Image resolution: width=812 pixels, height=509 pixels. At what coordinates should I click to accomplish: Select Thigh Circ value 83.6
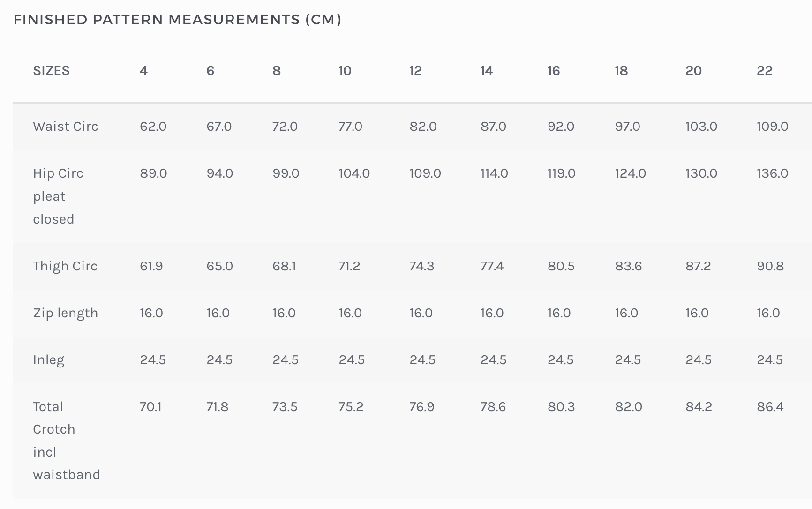pyautogui.click(x=628, y=266)
